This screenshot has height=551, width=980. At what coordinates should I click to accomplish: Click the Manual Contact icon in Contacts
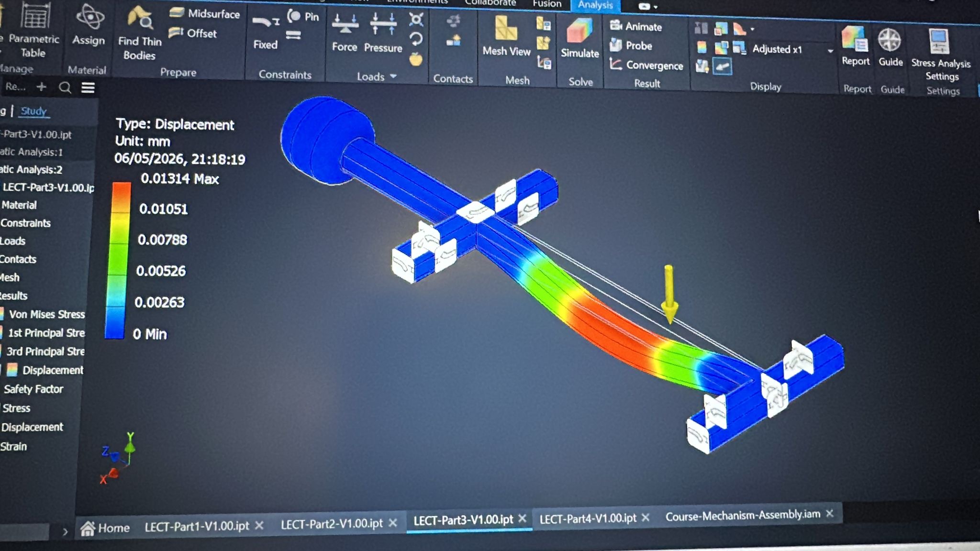click(x=453, y=41)
